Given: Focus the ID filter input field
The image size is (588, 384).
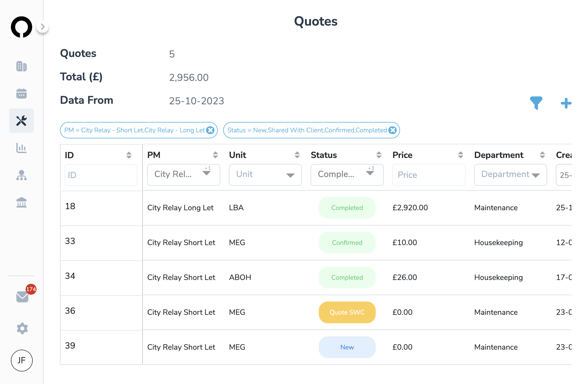Looking at the screenshot, I should tap(101, 175).
